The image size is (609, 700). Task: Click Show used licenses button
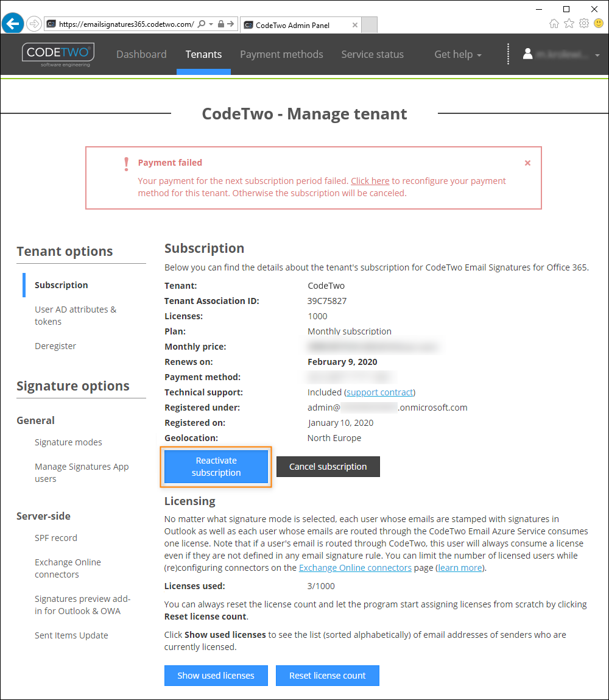click(216, 676)
